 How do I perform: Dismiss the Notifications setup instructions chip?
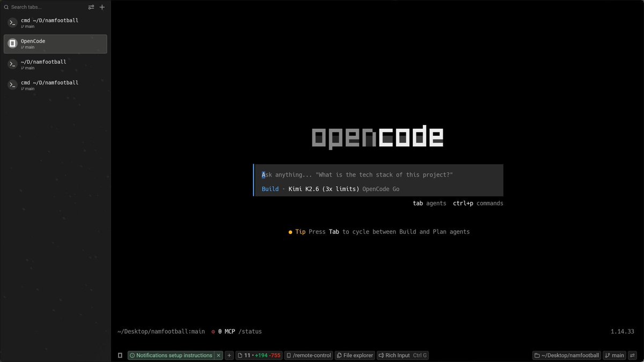[218, 355]
